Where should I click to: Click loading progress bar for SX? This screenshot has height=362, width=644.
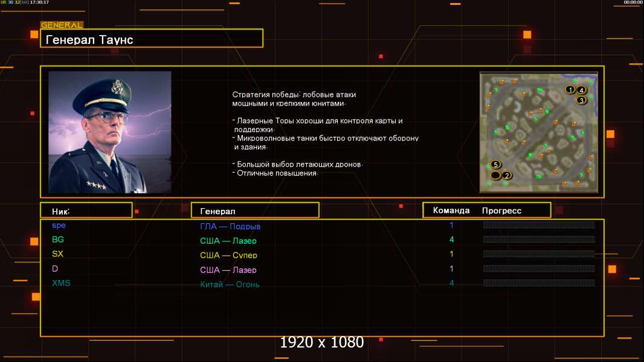pyautogui.click(x=539, y=254)
